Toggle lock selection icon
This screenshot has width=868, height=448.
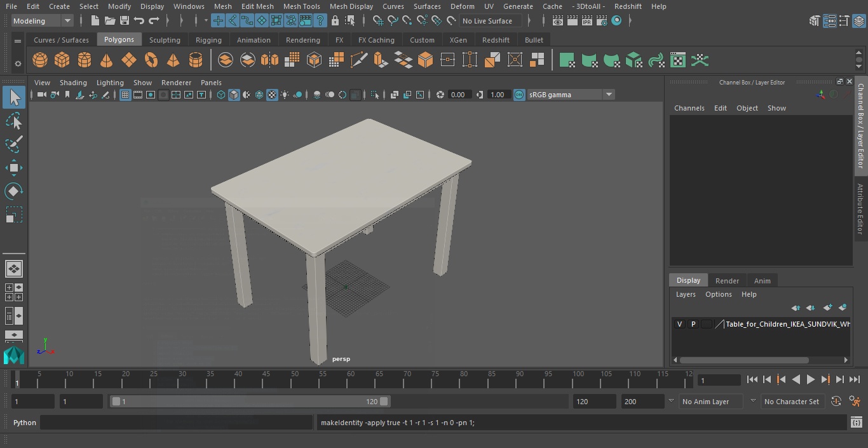tap(335, 21)
